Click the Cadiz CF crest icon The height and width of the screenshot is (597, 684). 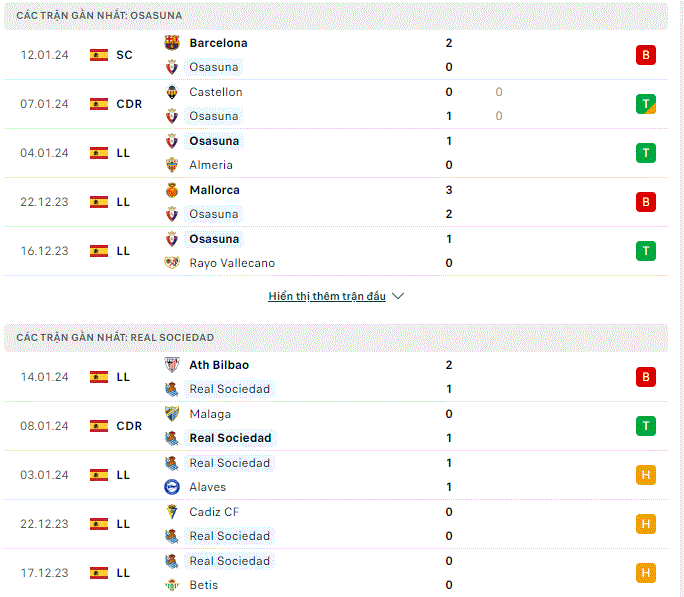click(172, 512)
